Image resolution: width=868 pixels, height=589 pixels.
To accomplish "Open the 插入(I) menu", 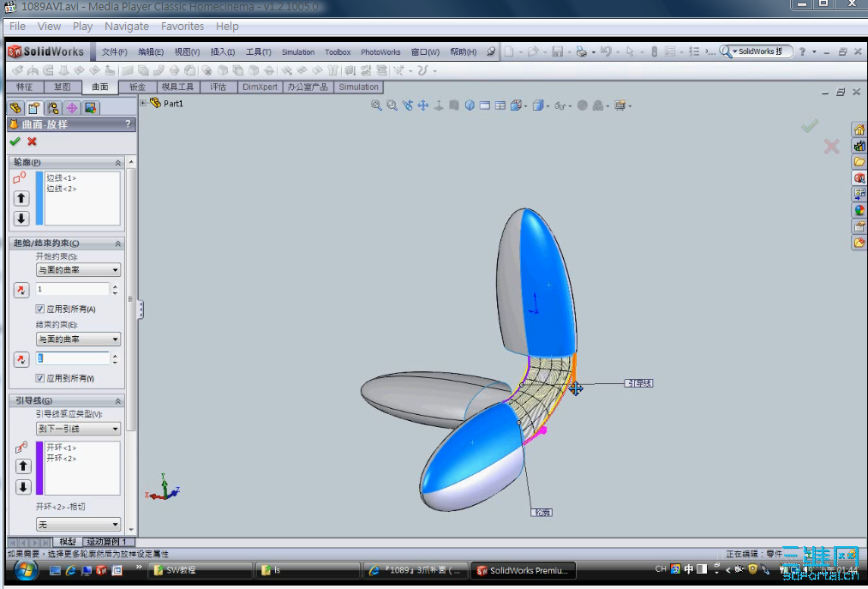I will (223, 51).
